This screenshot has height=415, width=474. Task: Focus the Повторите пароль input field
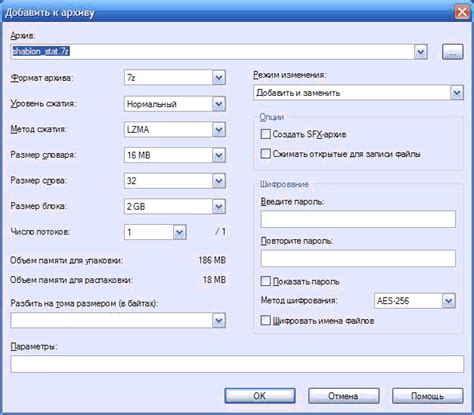click(x=358, y=258)
